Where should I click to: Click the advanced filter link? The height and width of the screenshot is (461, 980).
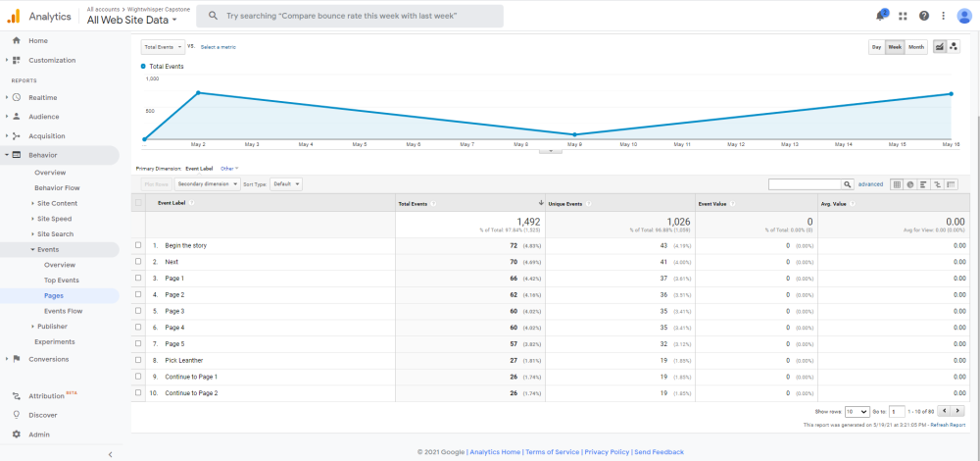tap(870, 184)
